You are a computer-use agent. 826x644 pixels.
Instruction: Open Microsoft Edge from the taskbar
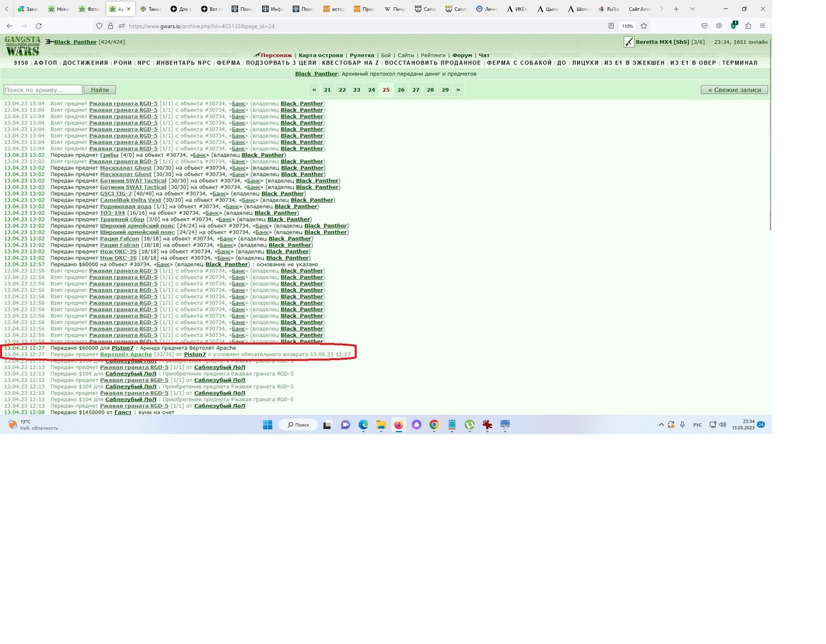point(363,425)
